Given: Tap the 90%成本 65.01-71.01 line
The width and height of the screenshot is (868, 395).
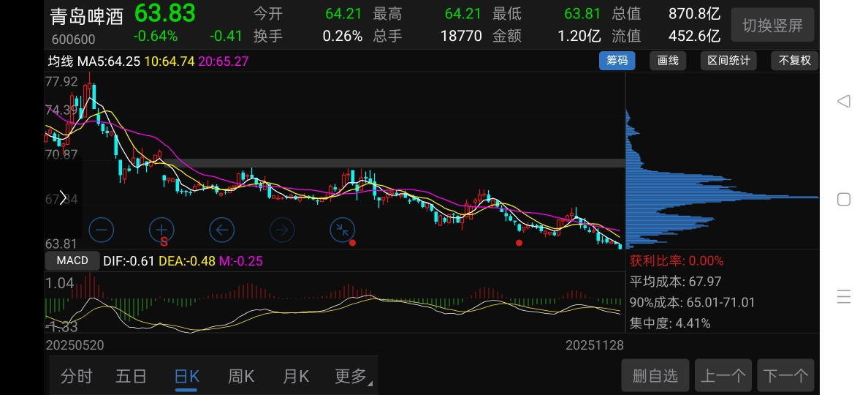Looking at the screenshot, I should click(x=692, y=303).
